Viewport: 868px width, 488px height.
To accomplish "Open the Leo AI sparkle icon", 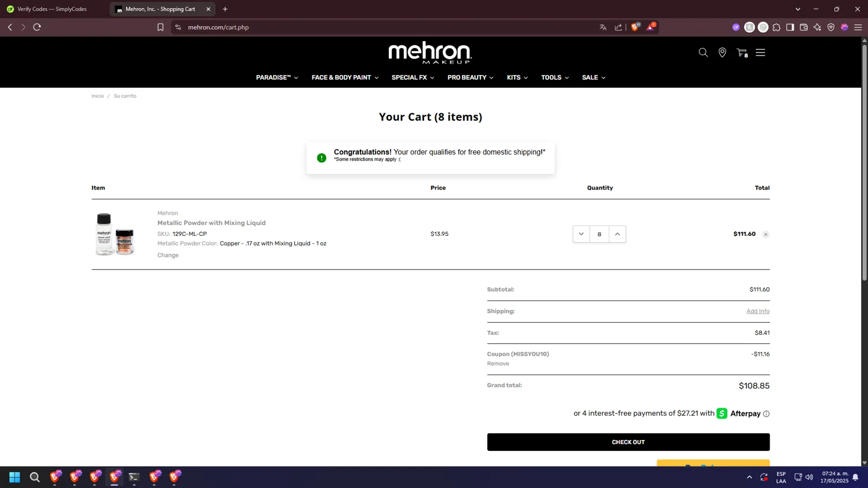I will click(817, 27).
